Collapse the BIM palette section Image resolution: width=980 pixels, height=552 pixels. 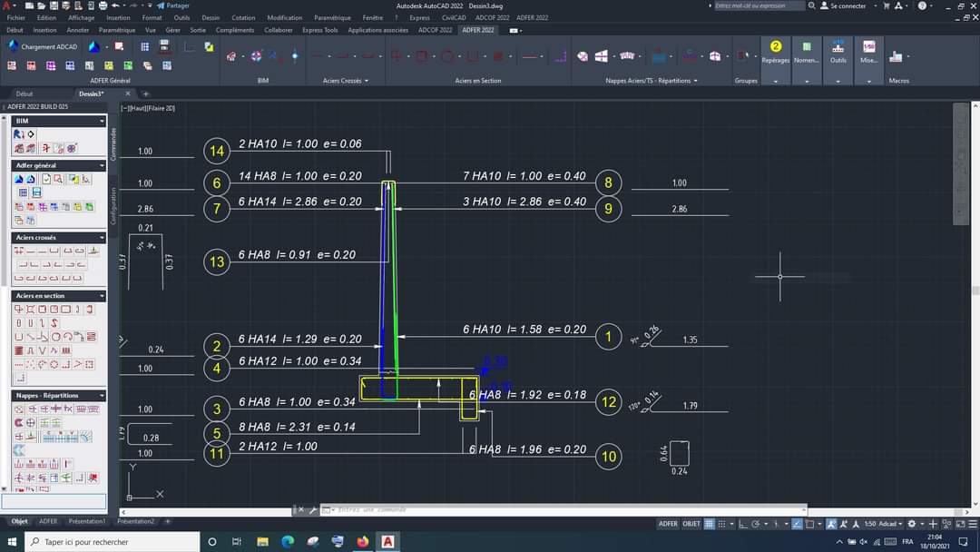(x=102, y=121)
